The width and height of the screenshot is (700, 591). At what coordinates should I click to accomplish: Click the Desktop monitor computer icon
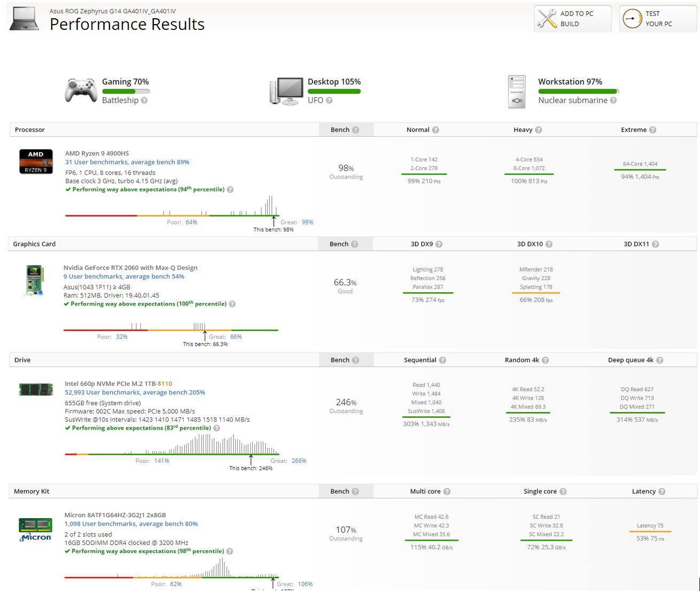[286, 91]
